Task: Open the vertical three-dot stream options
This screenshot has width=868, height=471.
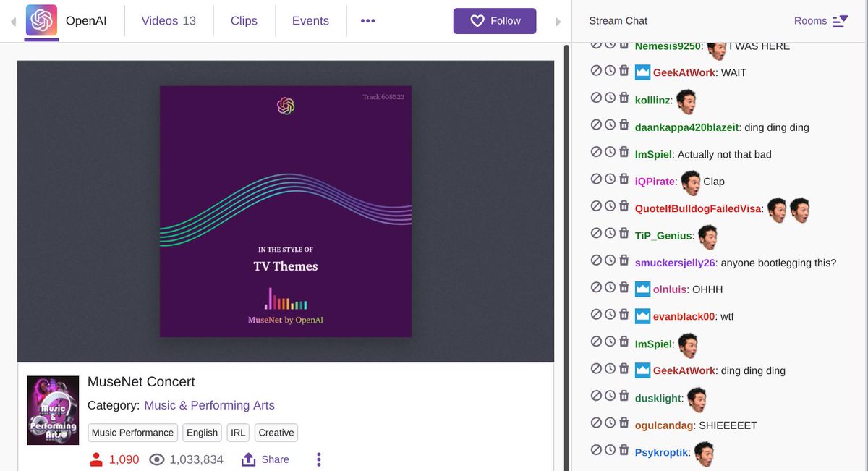Action: pos(318,459)
